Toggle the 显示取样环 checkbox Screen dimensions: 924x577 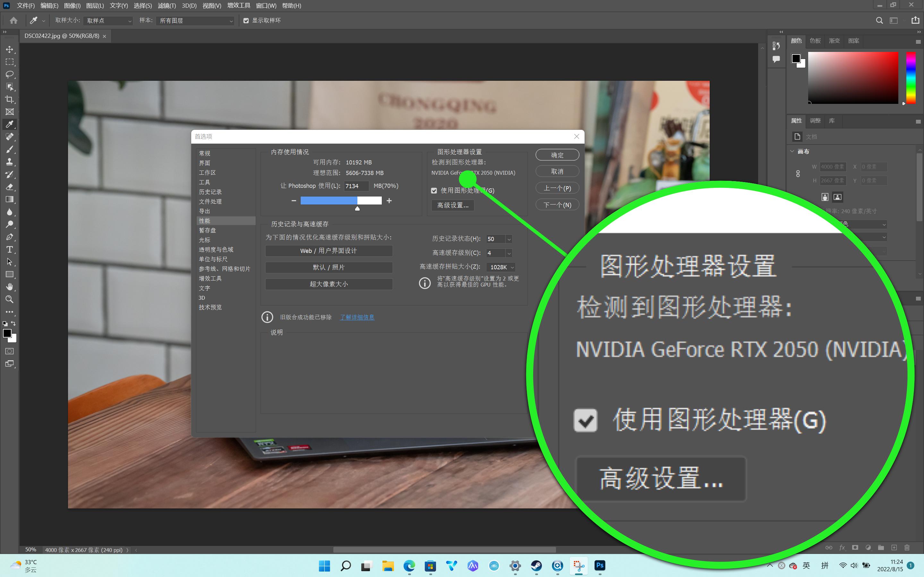246,21
